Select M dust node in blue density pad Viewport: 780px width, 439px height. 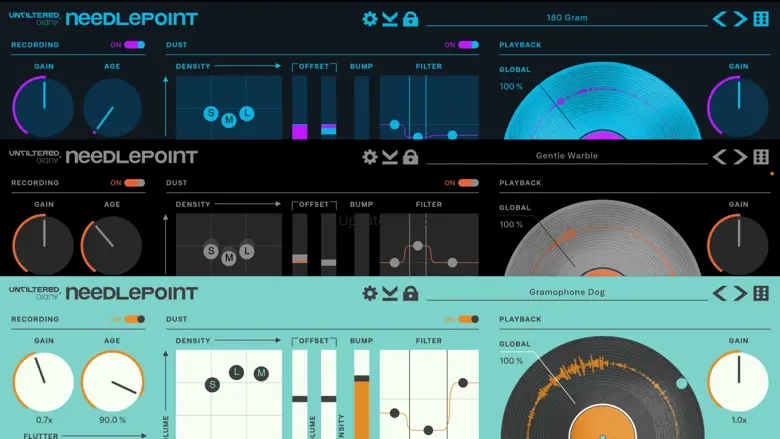[229, 120]
